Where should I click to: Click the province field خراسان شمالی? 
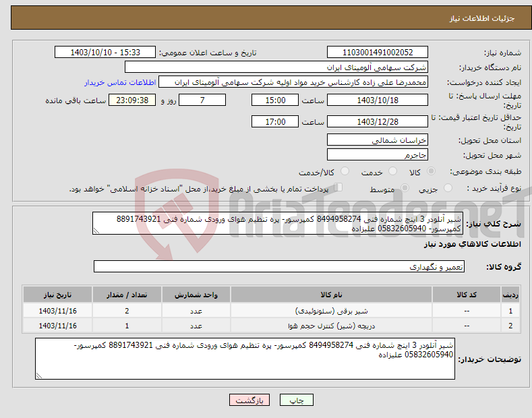coord(378,140)
